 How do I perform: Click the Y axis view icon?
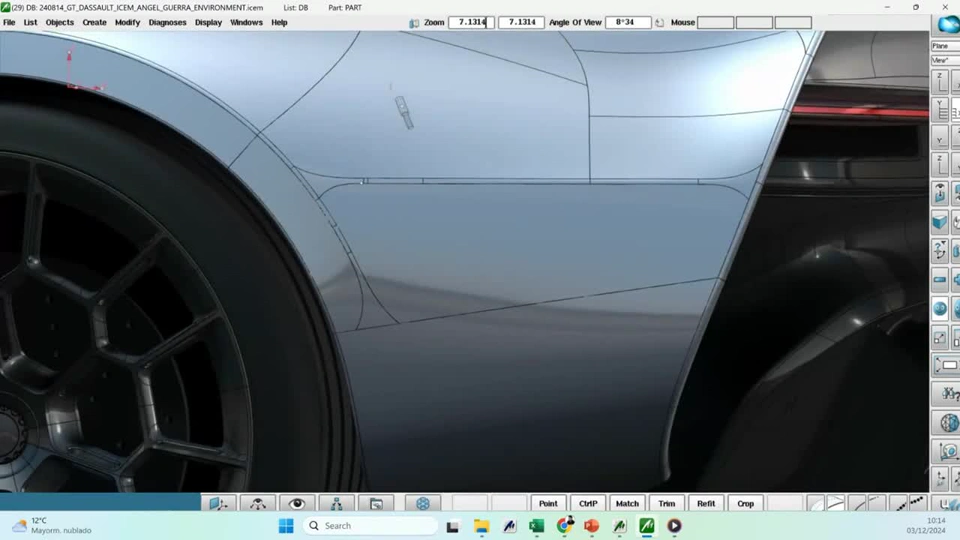point(940,137)
